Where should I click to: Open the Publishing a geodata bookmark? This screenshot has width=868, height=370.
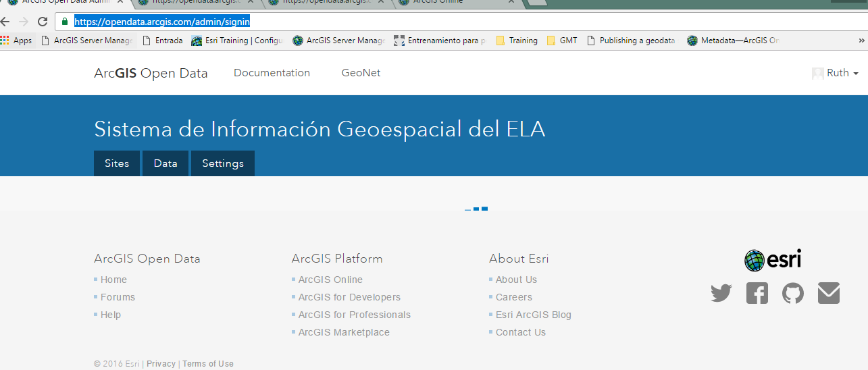(631, 41)
